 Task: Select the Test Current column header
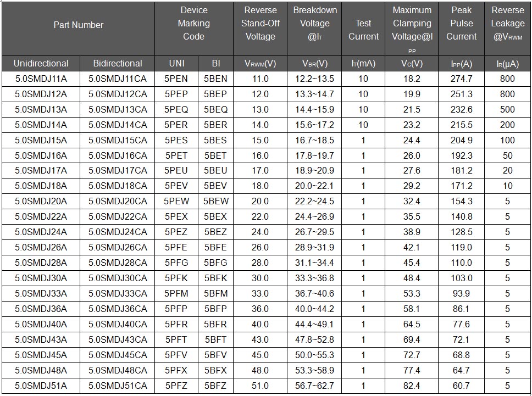(x=363, y=30)
